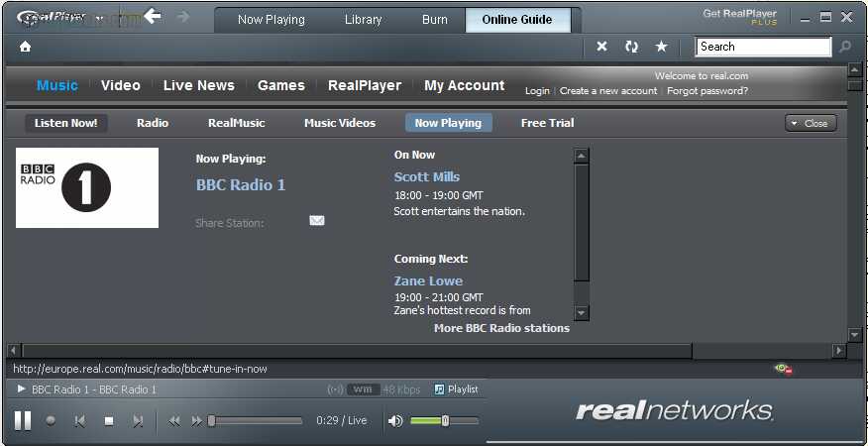The width and height of the screenshot is (868, 446).
Task: Open the My Account section
Action: pos(465,85)
